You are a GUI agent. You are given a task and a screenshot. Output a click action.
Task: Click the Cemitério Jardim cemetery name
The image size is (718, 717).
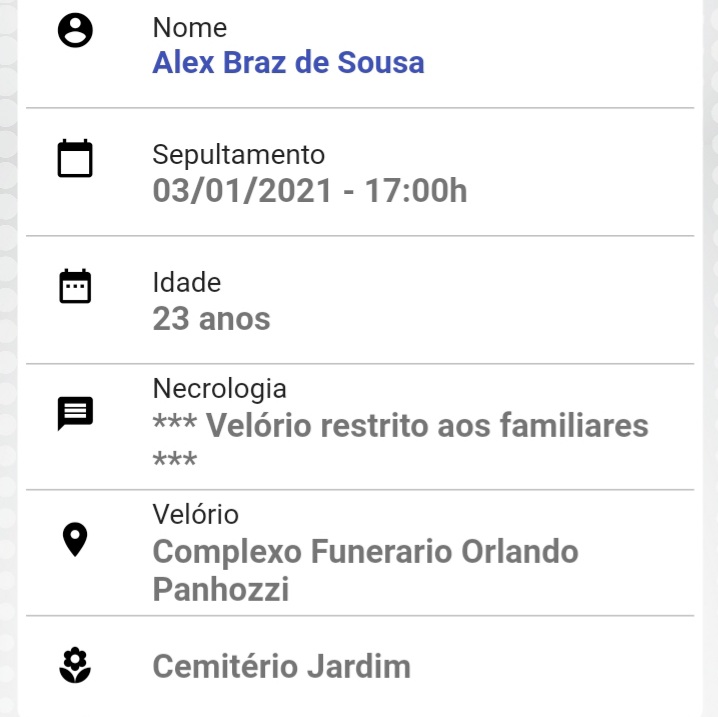tap(282, 666)
